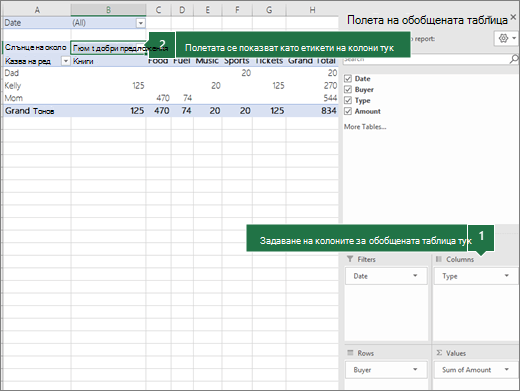Screen dimensions: 520x391
Task: Select column A header
Action: 37,10
